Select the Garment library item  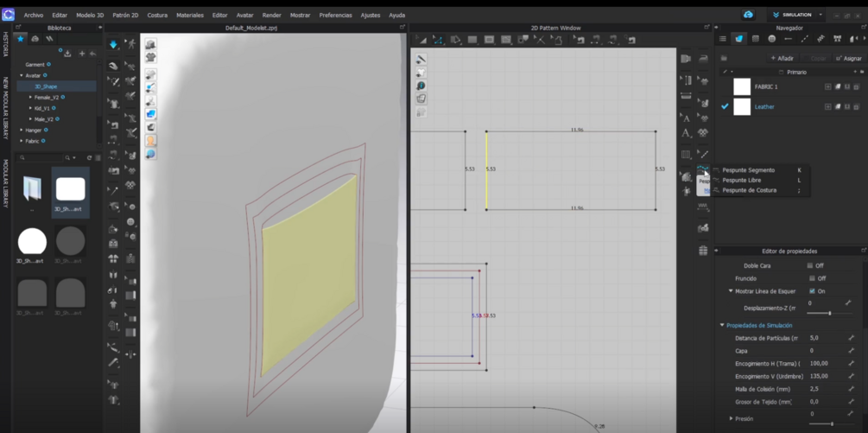coord(35,64)
